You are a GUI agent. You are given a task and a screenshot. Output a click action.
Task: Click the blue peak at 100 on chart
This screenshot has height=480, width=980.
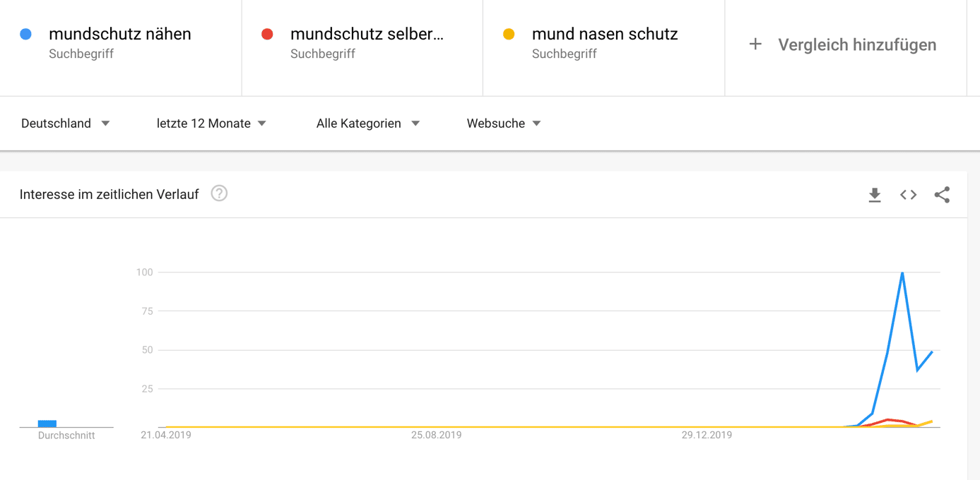tap(902, 272)
